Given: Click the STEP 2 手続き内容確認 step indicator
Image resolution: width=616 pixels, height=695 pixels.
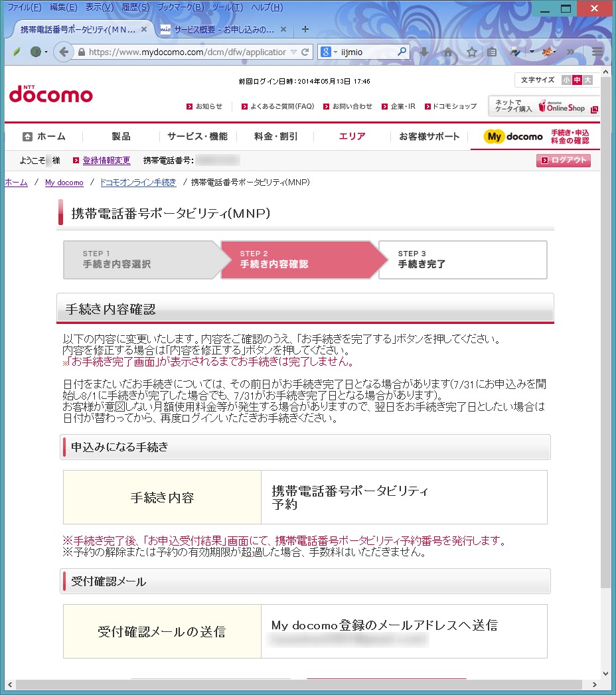Looking at the screenshot, I should pyautogui.click(x=304, y=260).
